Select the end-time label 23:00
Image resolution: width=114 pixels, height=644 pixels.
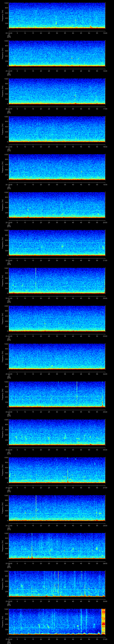105,336
